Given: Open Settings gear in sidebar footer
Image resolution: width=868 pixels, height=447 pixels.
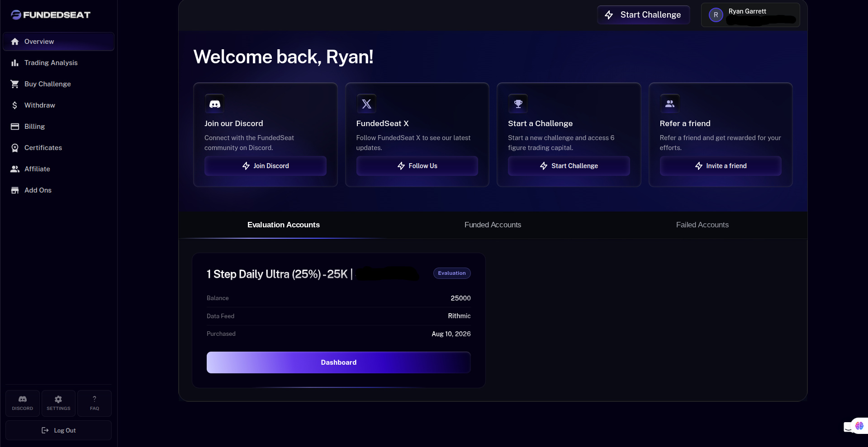Looking at the screenshot, I should coord(58,403).
